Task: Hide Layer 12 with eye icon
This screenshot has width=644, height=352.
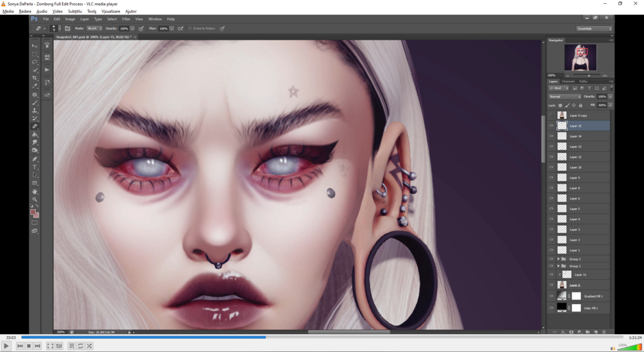Action: click(551, 157)
